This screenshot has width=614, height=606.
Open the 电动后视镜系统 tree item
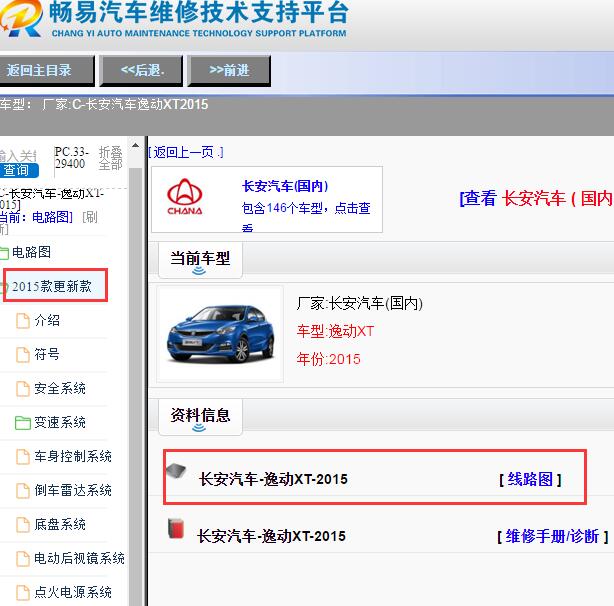79,558
